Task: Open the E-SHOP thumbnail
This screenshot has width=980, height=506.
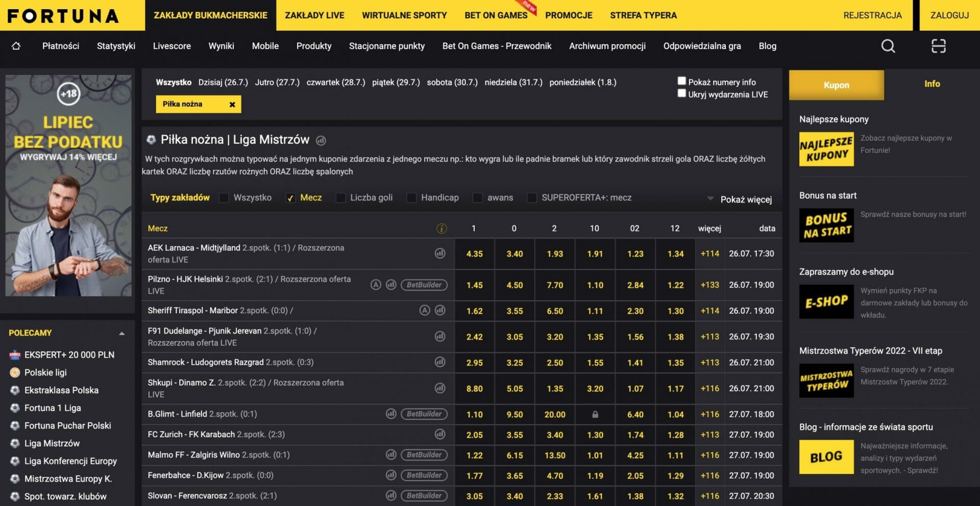Action: point(826,301)
